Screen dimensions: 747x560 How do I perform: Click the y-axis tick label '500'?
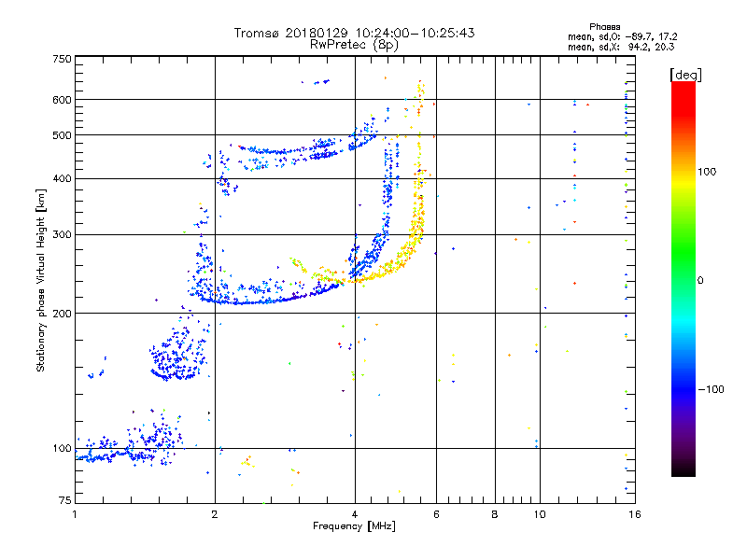coord(62,135)
